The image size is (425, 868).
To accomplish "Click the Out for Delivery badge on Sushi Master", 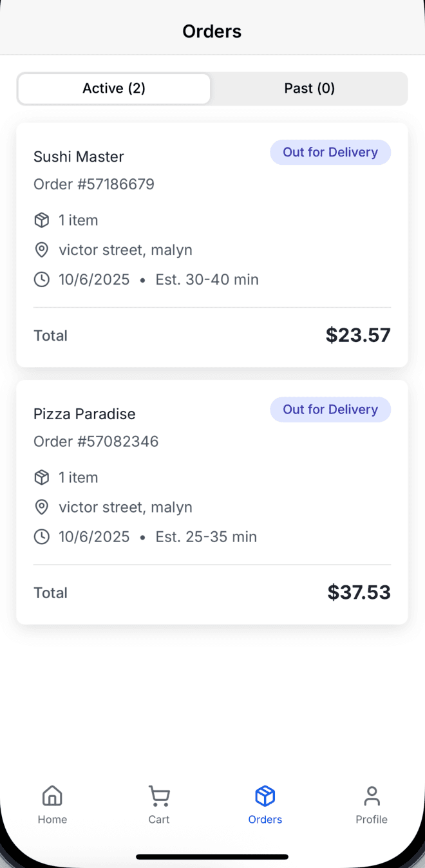I will click(330, 152).
